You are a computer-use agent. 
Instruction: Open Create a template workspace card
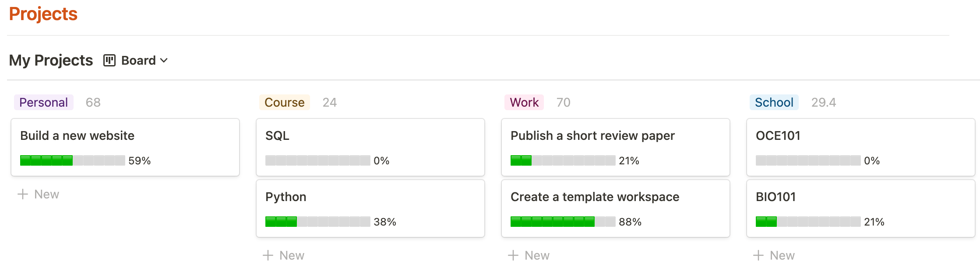616,208
